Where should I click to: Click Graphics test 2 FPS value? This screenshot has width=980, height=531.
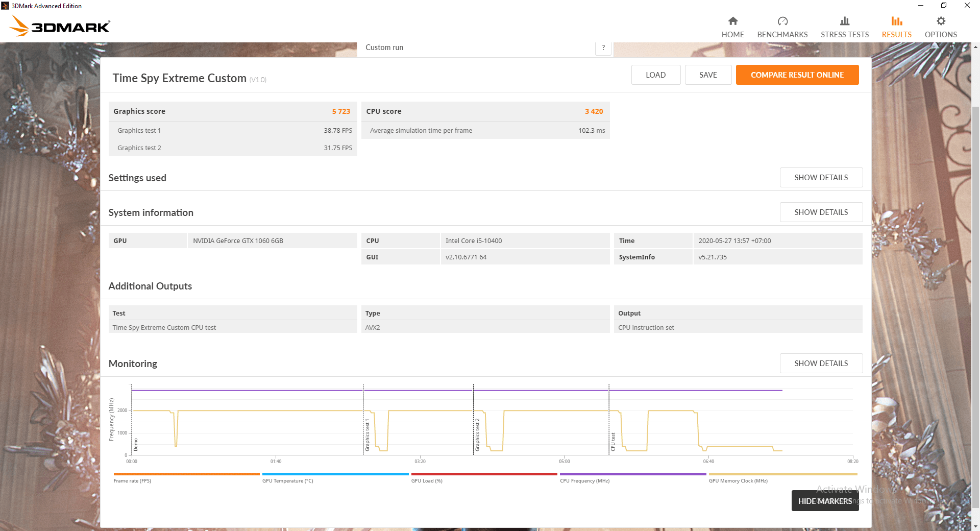[x=338, y=148]
